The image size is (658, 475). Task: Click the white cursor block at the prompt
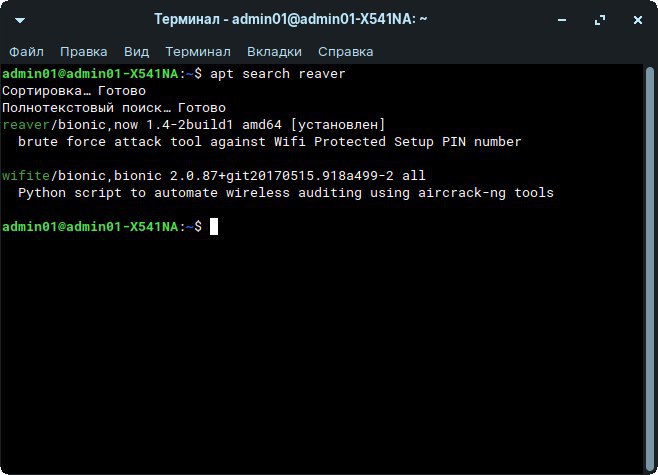coord(214,227)
